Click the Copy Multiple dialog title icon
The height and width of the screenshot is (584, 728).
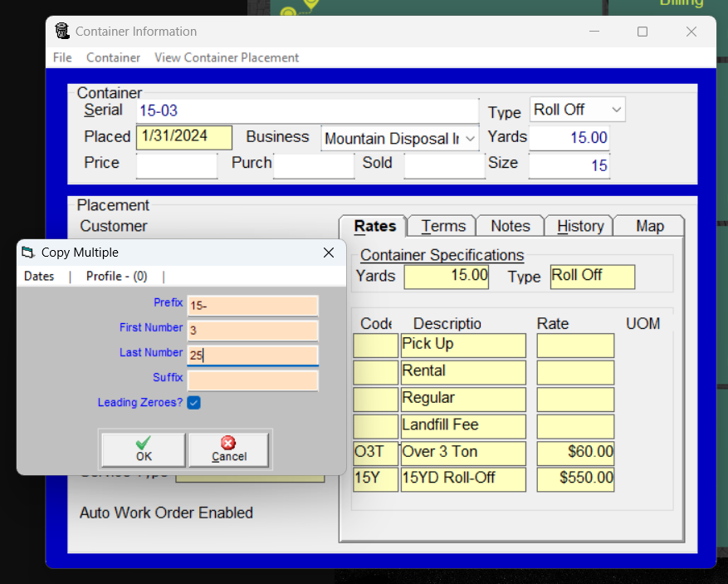click(x=28, y=253)
